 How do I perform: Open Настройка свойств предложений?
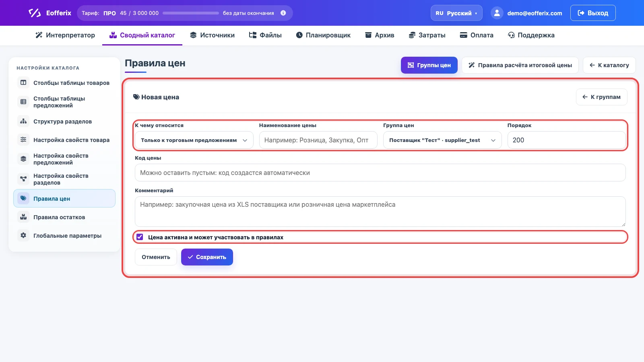click(64, 159)
